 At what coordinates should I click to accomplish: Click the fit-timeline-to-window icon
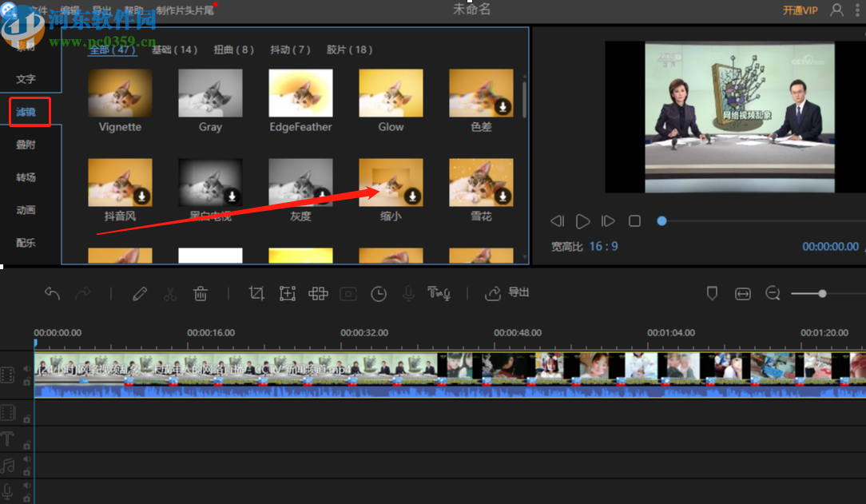click(x=743, y=294)
